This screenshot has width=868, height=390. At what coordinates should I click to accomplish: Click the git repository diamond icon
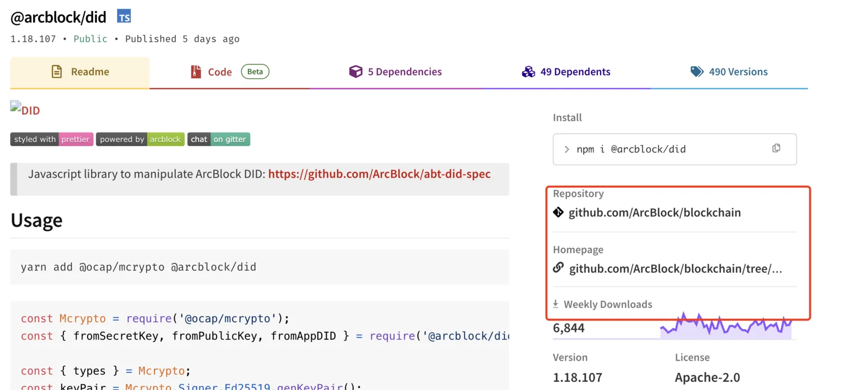point(558,212)
